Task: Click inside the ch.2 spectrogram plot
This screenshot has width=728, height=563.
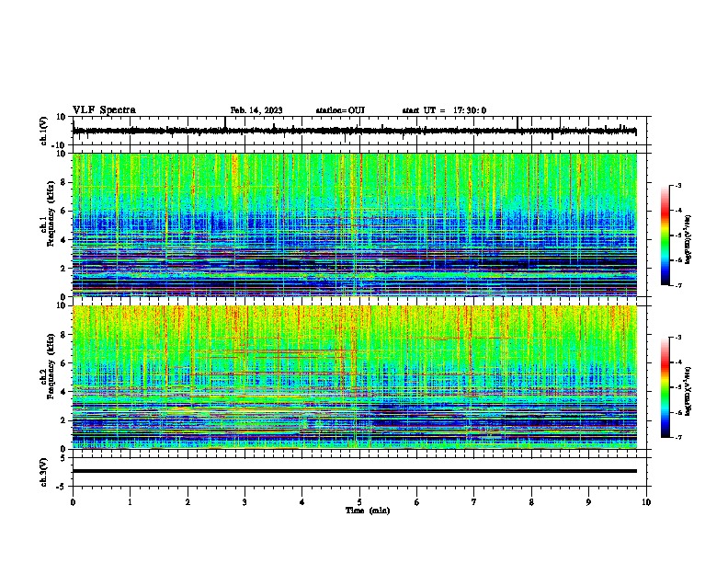Action: click(x=354, y=377)
